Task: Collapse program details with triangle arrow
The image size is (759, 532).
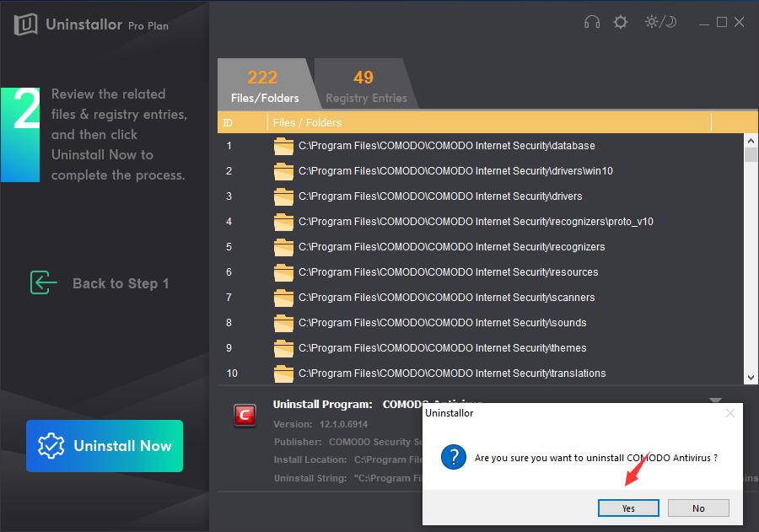Action: tap(715, 400)
